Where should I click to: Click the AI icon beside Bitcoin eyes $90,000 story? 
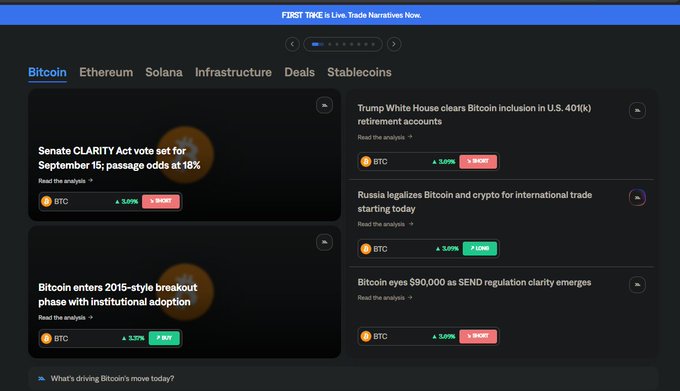coord(637,285)
